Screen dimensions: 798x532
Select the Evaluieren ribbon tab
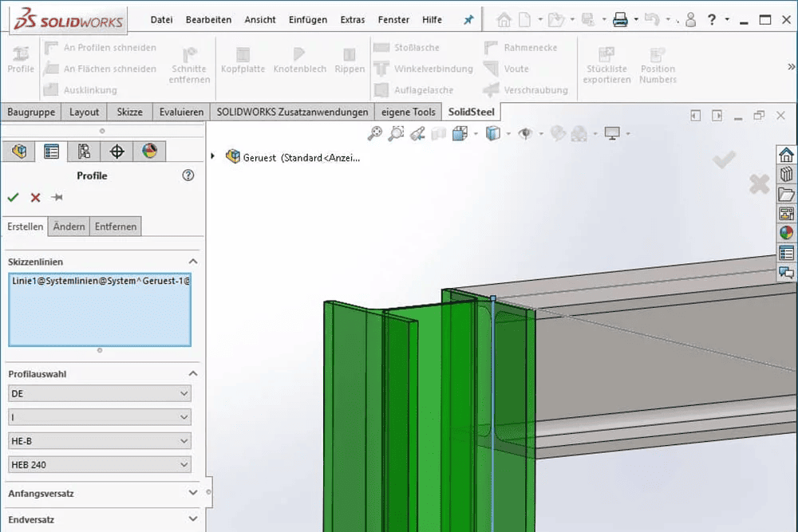pos(181,112)
